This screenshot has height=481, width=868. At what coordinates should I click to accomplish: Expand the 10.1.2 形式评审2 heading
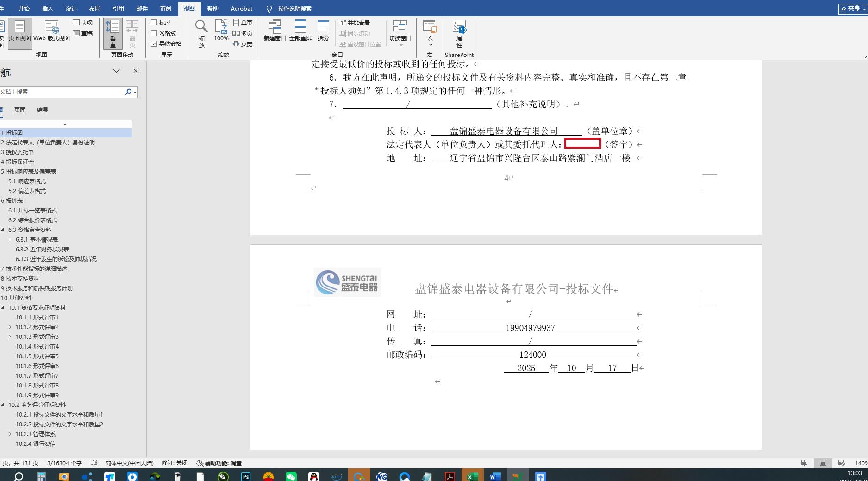pyautogui.click(x=10, y=327)
